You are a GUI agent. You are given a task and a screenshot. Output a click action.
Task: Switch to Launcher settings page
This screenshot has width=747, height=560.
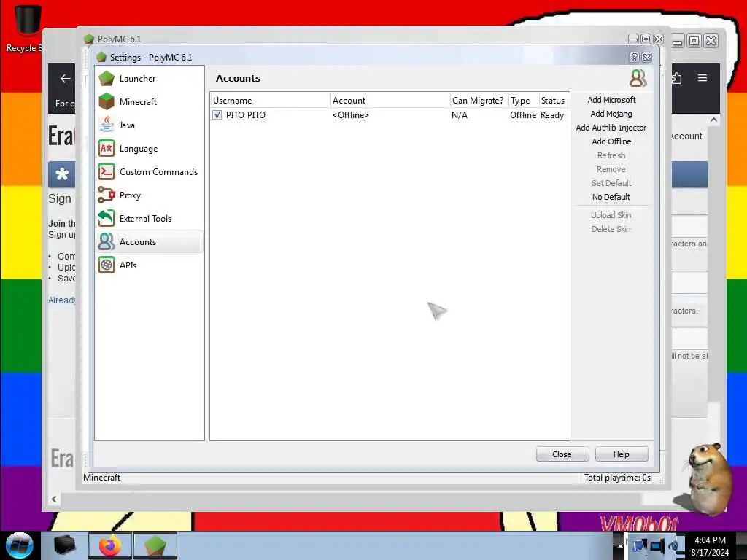tap(150, 79)
